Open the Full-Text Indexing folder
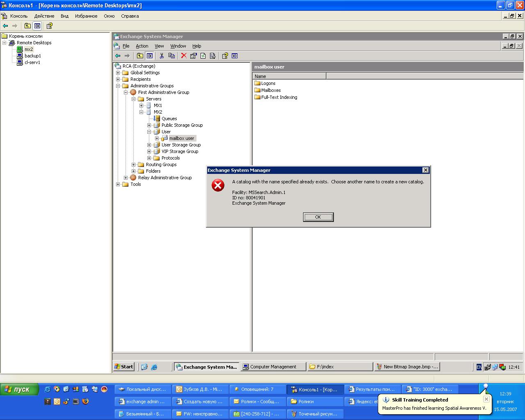The height and width of the screenshot is (420, 525). [276, 97]
